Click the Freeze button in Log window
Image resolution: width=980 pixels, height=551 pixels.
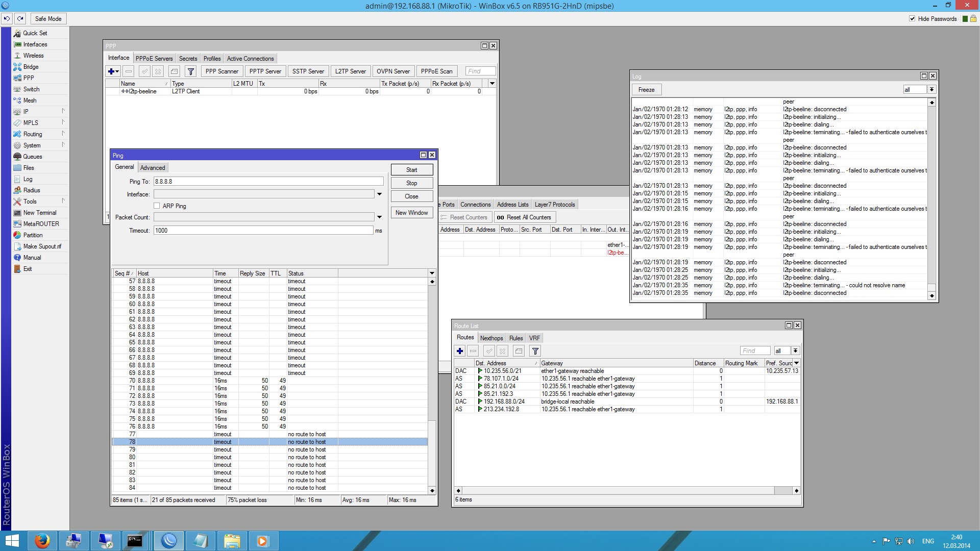tap(646, 90)
